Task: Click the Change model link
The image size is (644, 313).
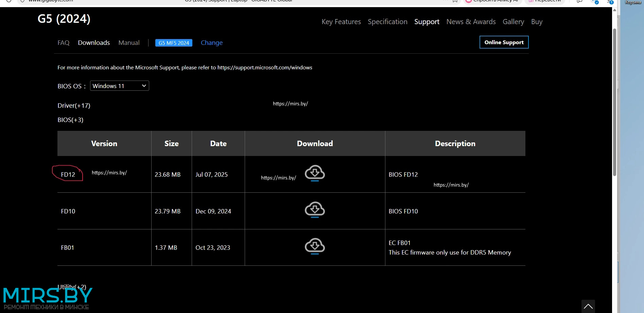Action: [x=211, y=43]
